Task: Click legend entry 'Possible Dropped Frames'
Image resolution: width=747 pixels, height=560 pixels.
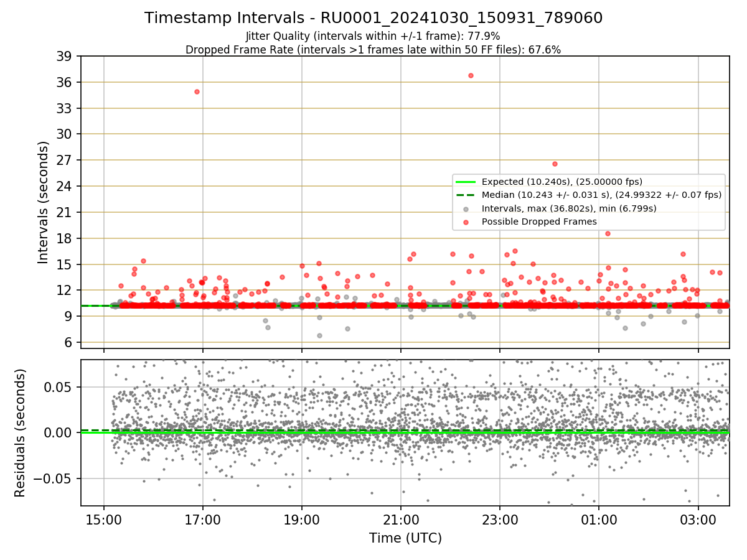Action: pos(539,222)
